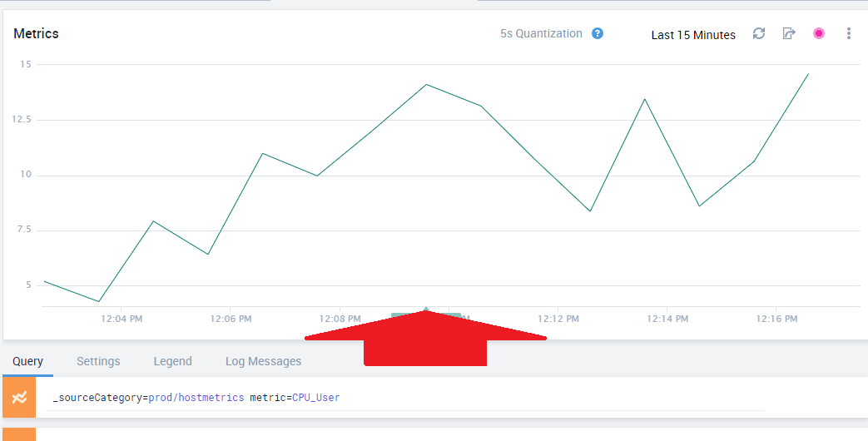The width and height of the screenshot is (868, 441).
Task: Click the 12:12 PM axis label
Action: coord(558,319)
